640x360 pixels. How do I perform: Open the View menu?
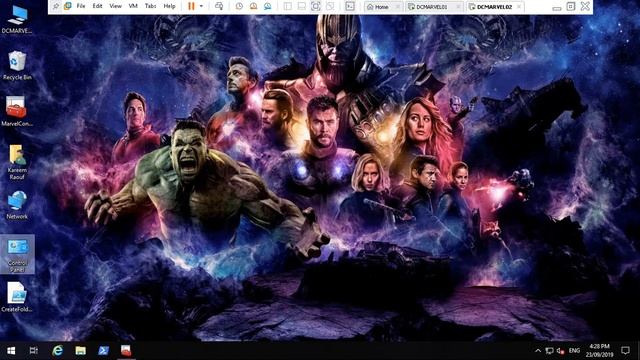[x=116, y=7]
